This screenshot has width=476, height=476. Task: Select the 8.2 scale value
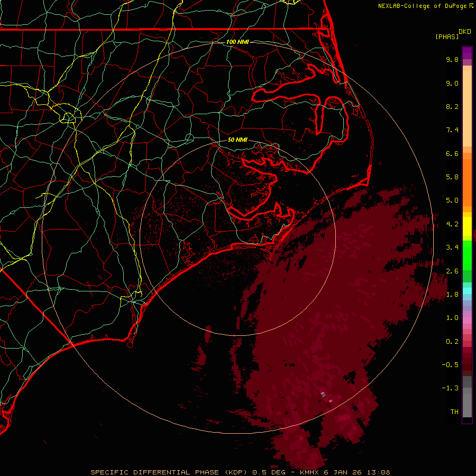(x=452, y=106)
